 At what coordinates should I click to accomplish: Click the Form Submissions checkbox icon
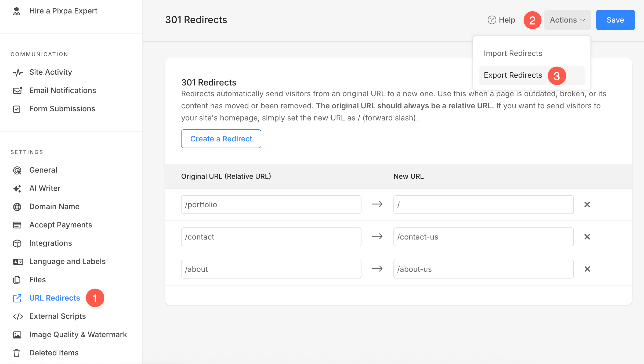[x=17, y=109]
